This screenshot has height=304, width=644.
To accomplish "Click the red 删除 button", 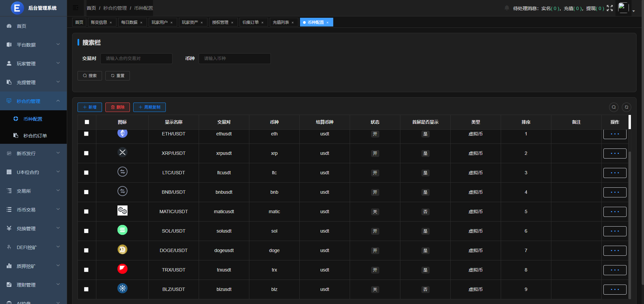I will click(118, 107).
